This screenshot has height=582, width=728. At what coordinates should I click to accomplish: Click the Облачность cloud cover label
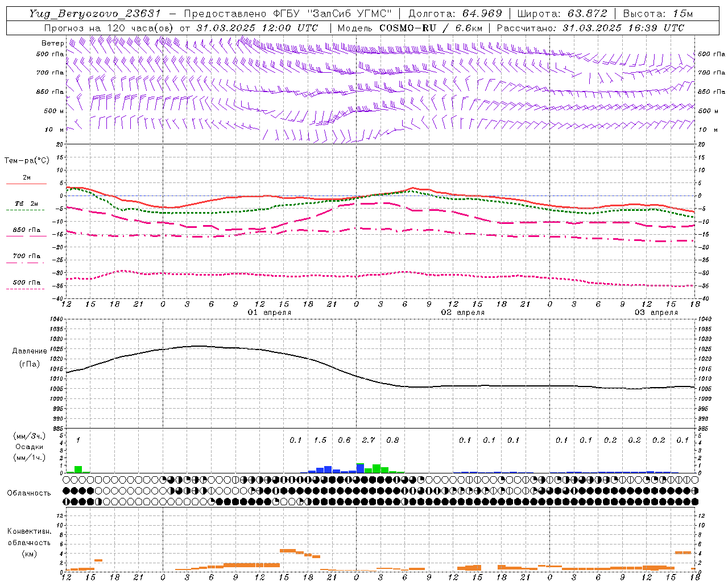click(x=29, y=493)
